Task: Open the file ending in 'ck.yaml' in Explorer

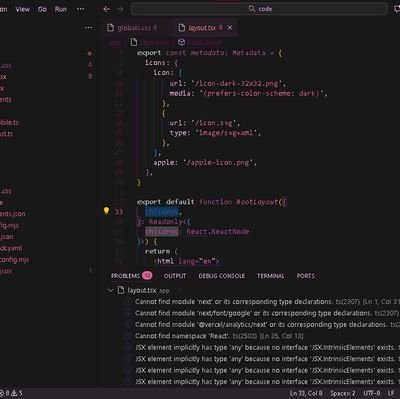Action: [11, 248]
